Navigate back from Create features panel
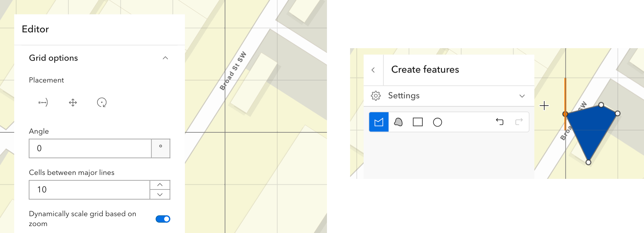Viewport: 644px width, 233px height. [374, 69]
